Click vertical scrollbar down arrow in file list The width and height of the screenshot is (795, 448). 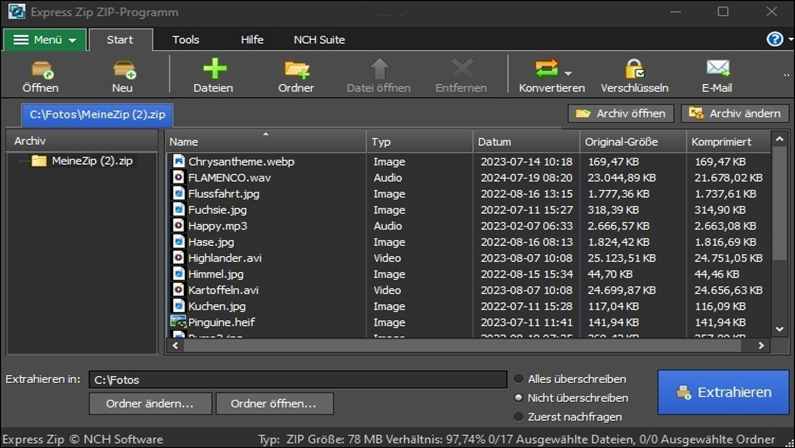point(780,329)
